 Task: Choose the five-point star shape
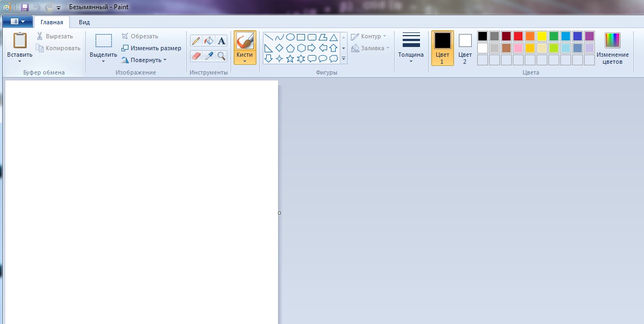[x=290, y=58]
